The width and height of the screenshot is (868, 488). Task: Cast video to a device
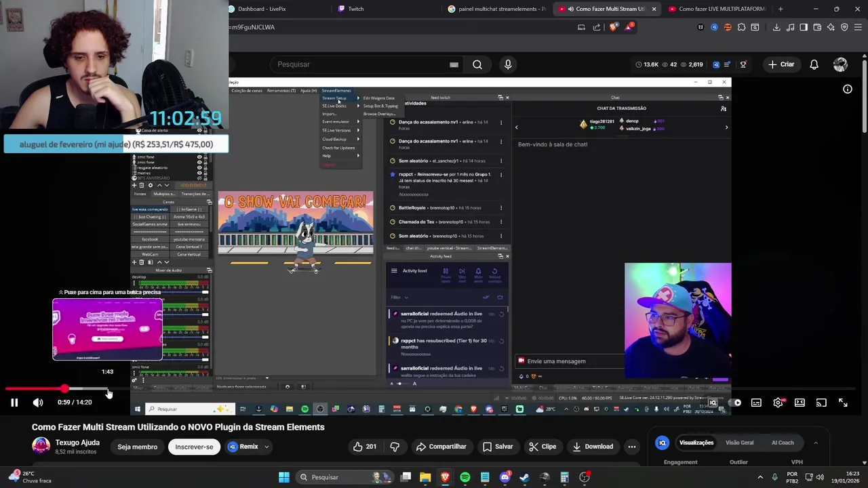point(821,403)
